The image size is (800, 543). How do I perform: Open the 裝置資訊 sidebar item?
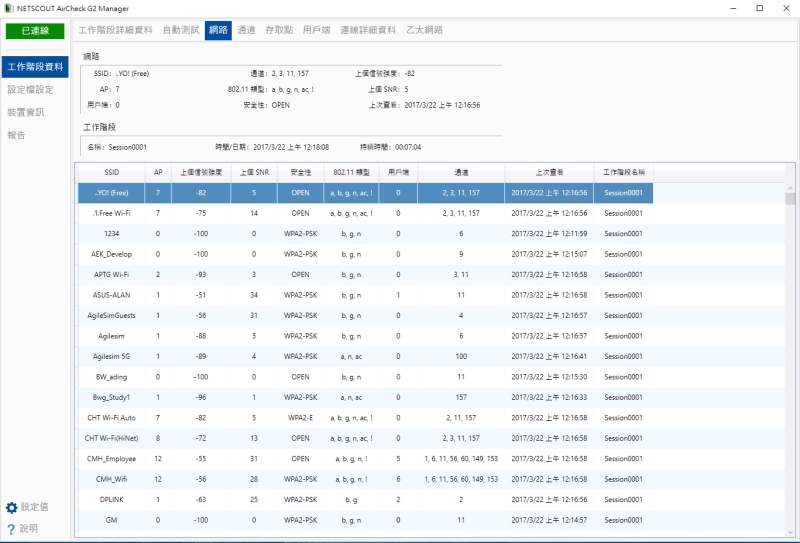pyautogui.click(x=26, y=112)
